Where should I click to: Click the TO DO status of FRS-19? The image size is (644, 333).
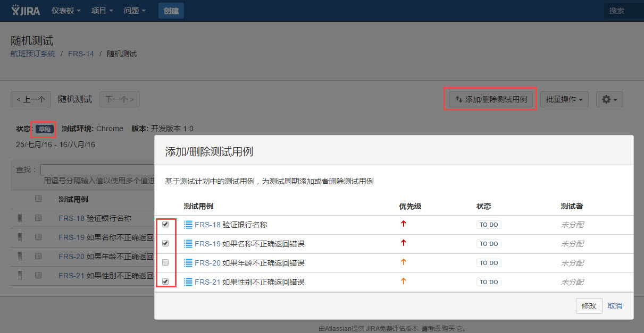(489, 244)
